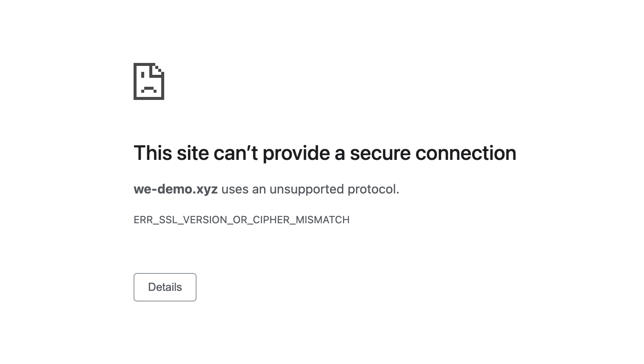Show more info with Details
Viewport: 644px width, 364px height.
click(x=165, y=287)
